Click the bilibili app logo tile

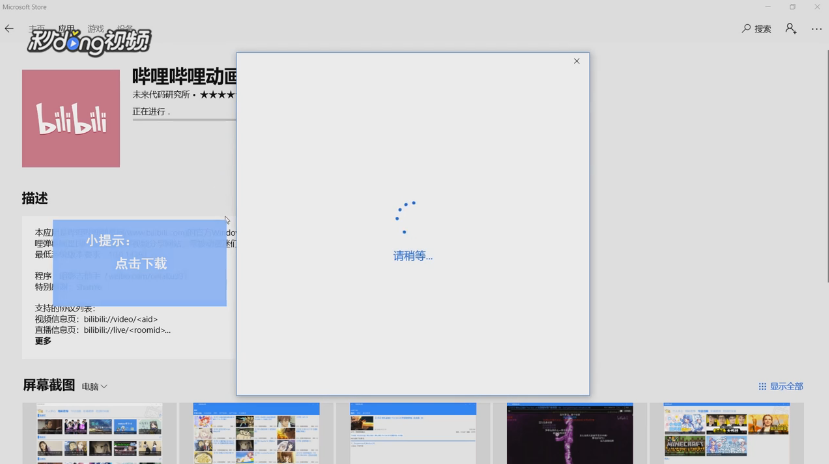click(71, 118)
